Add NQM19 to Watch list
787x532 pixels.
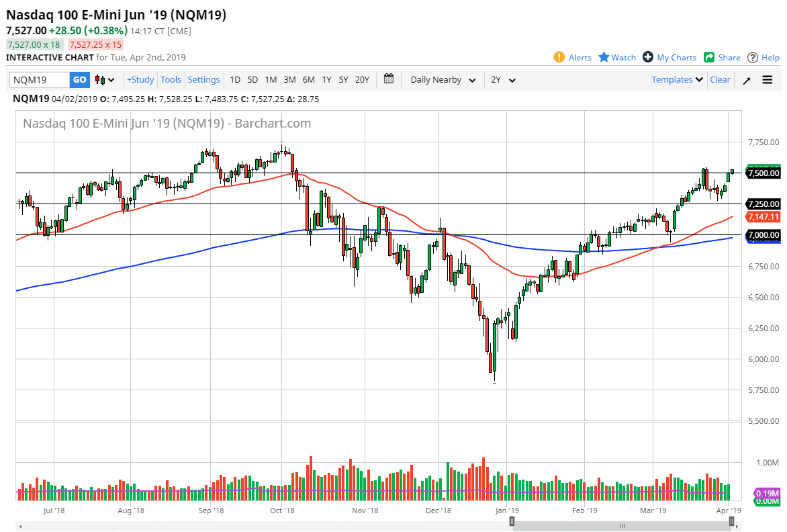616,57
